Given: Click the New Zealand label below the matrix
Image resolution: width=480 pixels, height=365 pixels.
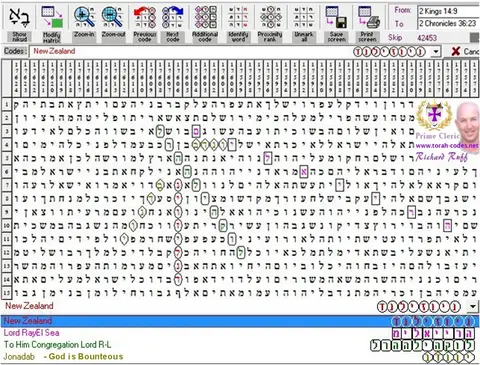Looking at the screenshot, I should [x=29, y=306].
